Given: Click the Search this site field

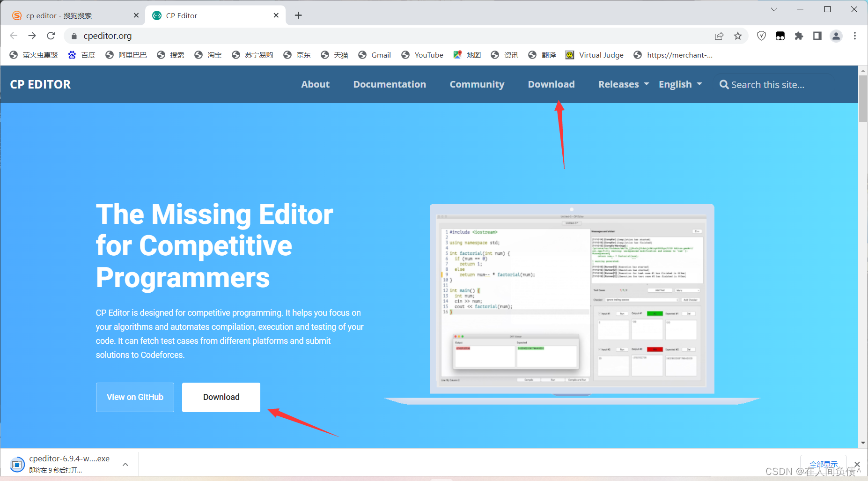Looking at the screenshot, I should 773,85.
